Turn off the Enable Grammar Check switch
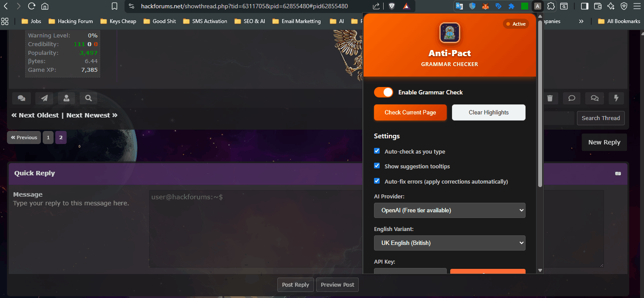The image size is (644, 298). point(383,92)
